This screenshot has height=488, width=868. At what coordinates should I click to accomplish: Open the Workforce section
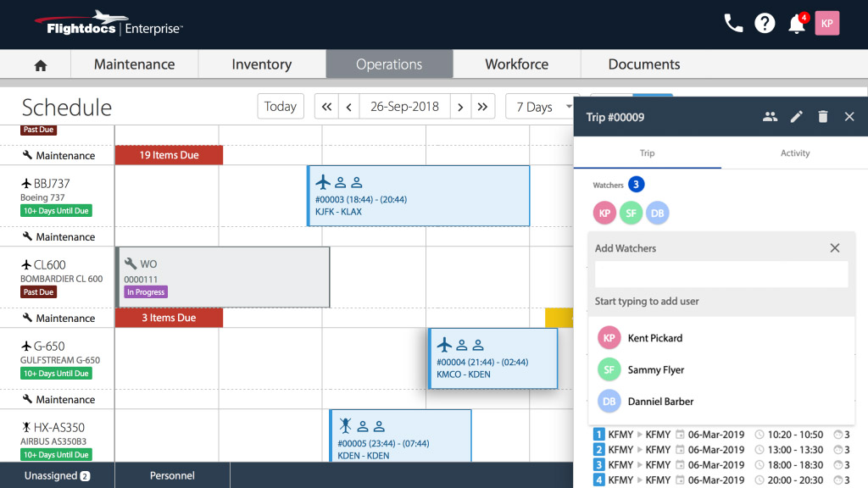coord(516,64)
